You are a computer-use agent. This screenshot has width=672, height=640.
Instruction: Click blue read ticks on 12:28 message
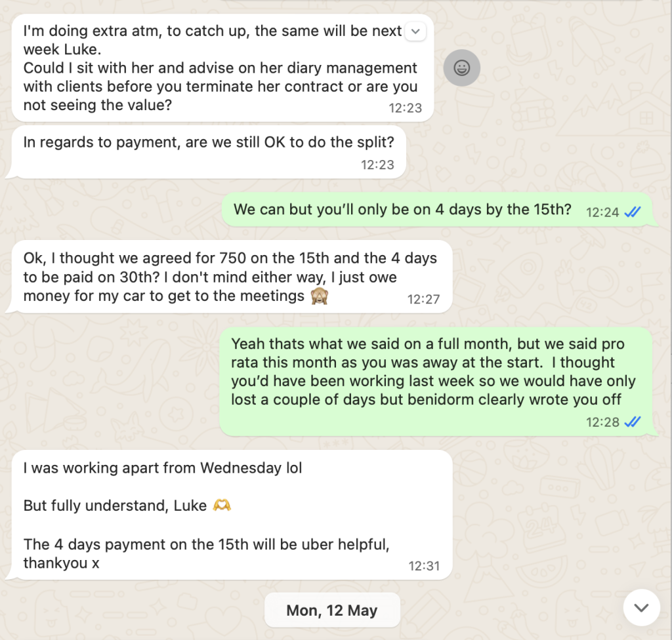pos(633,422)
